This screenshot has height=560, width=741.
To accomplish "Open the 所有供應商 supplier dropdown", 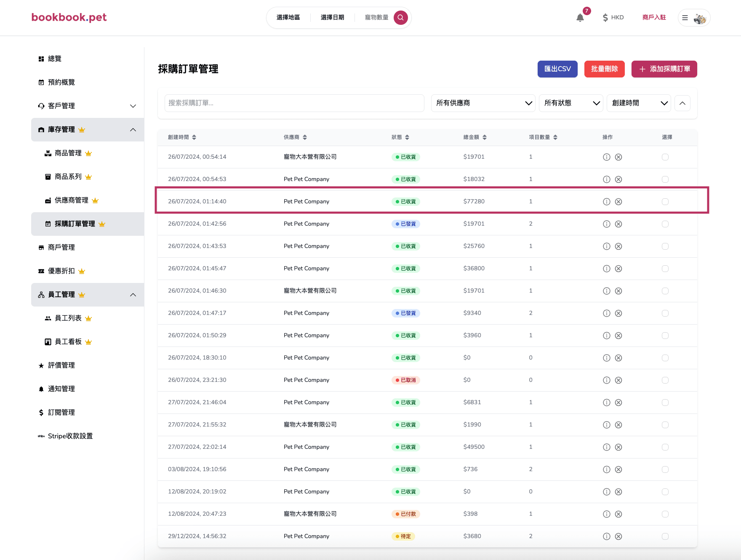I will pyautogui.click(x=483, y=103).
